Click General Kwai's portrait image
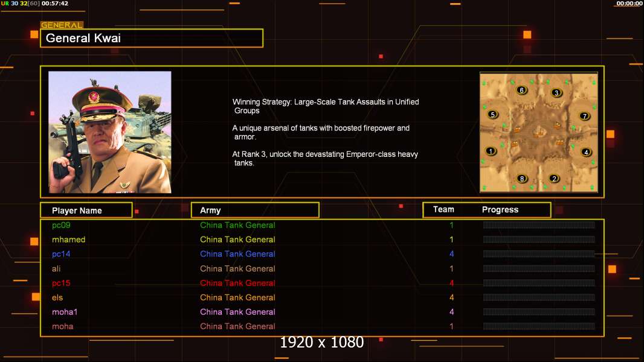The image size is (644, 362). (x=110, y=132)
